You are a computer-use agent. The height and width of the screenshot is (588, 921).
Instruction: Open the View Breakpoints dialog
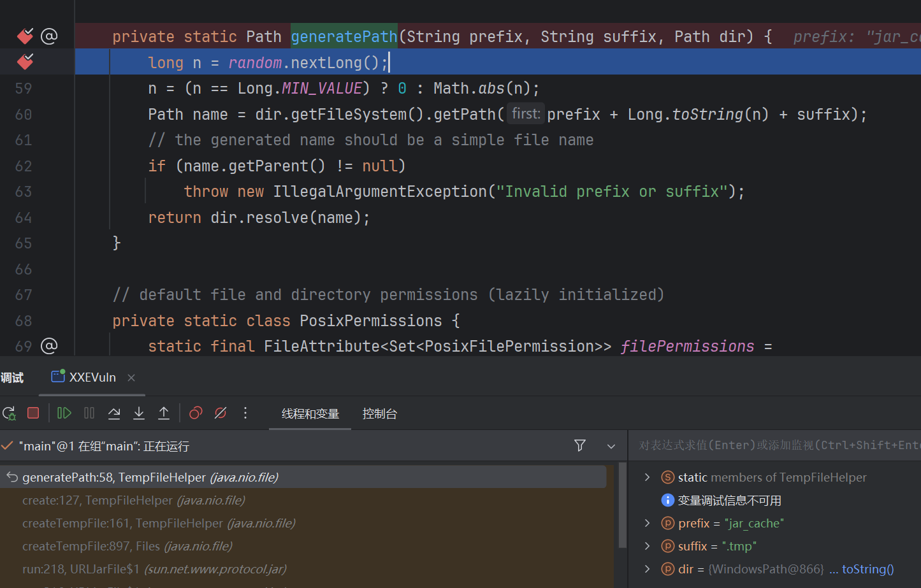[x=196, y=413]
